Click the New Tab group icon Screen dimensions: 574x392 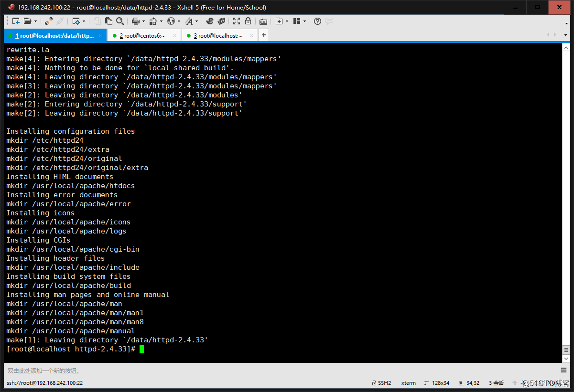(x=279, y=21)
